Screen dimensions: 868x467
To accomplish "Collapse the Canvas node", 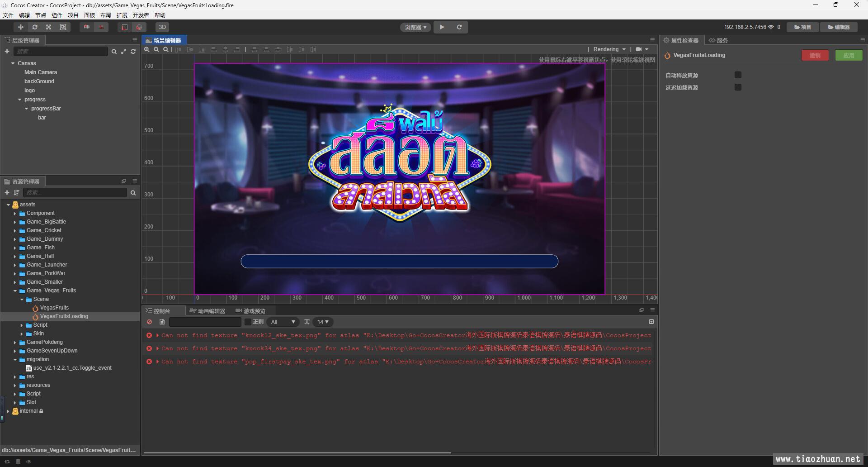I will click(x=13, y=63).
